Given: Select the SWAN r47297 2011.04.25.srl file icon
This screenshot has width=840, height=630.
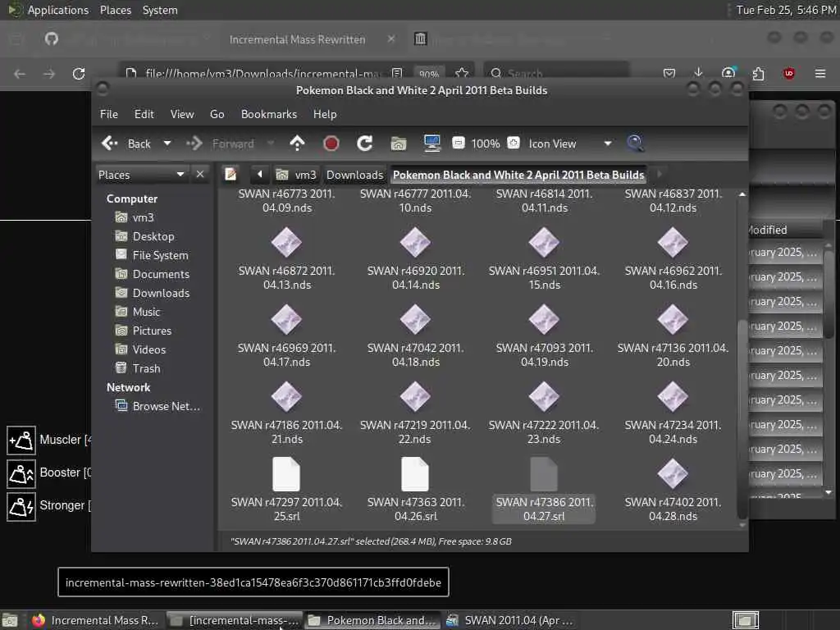Looking at the screenshot, I should (286, 474).
